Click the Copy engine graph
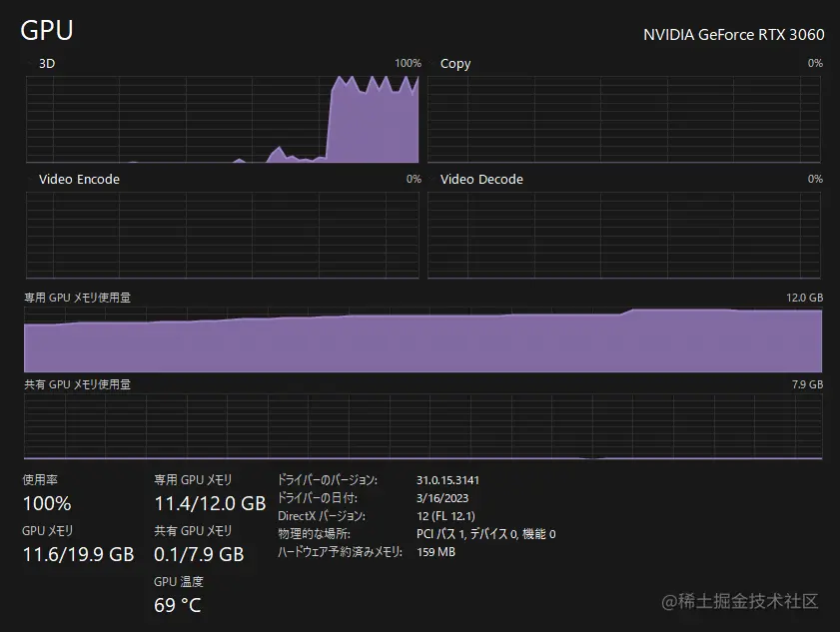The width and height of the screenshot is (840, 632). click(624, 119)
